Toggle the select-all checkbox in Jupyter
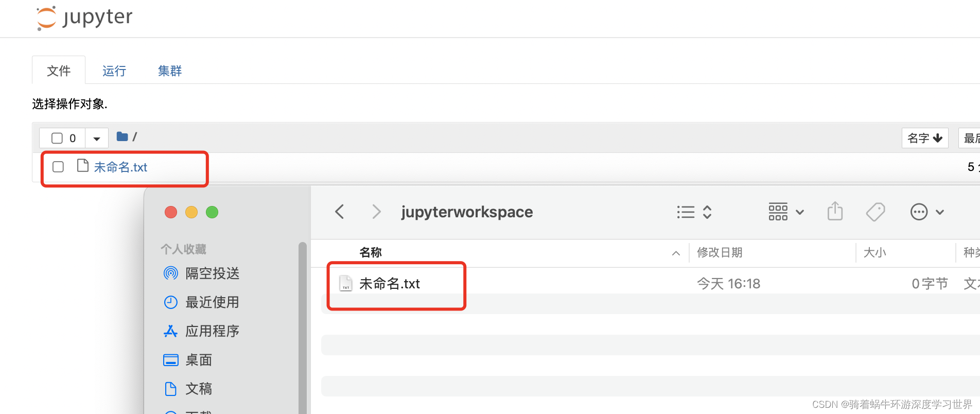The width and height of the screenshot is (980, 414). [57, 138]
